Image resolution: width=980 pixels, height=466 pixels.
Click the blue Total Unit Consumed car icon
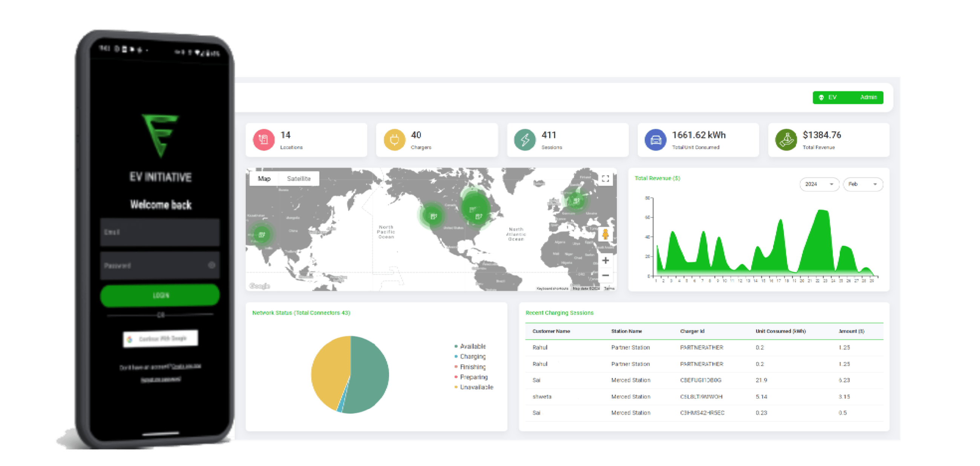coord(655,140)
